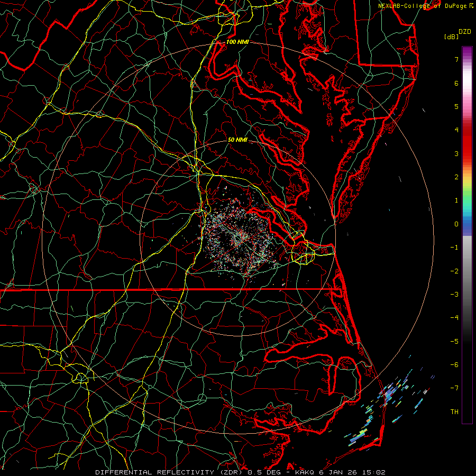The width and height of the screenshot is (476, 476).
Task: Select the "-4" tick label on the scale
Action: click(454, 318)
